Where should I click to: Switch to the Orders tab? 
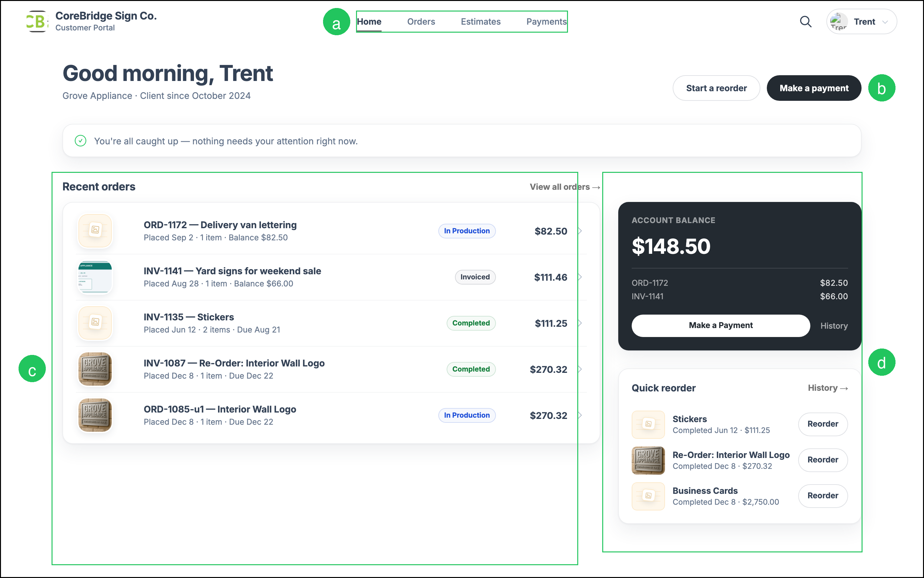point(421,22)
